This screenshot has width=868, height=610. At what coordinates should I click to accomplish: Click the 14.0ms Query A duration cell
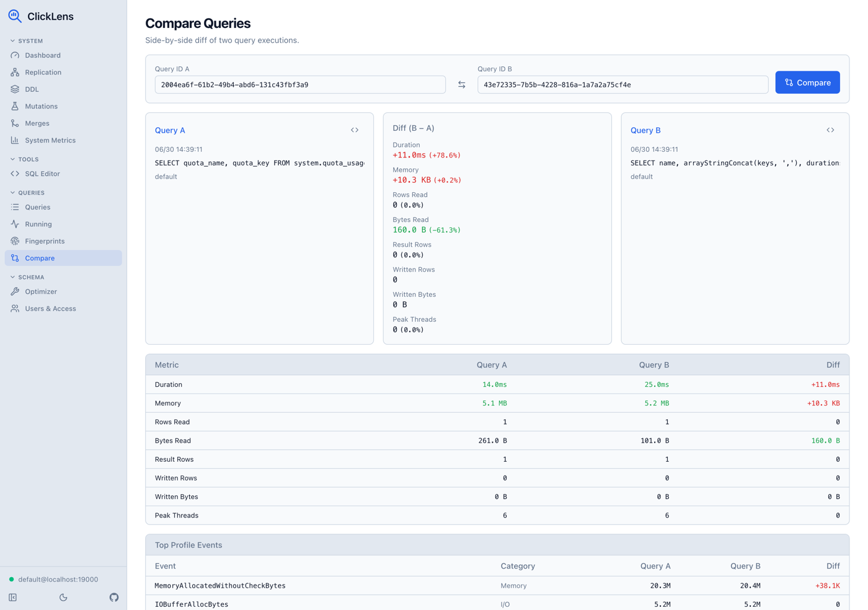point(494,384)
